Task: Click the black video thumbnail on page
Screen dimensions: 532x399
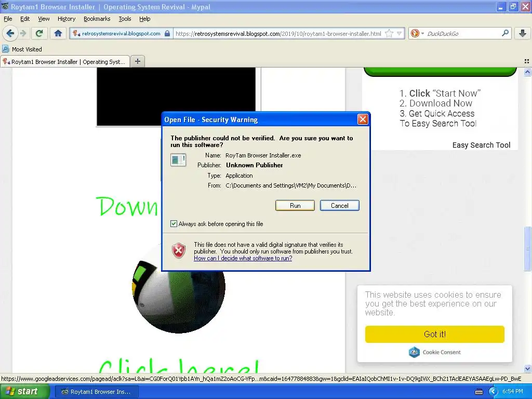Action: tap(176, 97)
